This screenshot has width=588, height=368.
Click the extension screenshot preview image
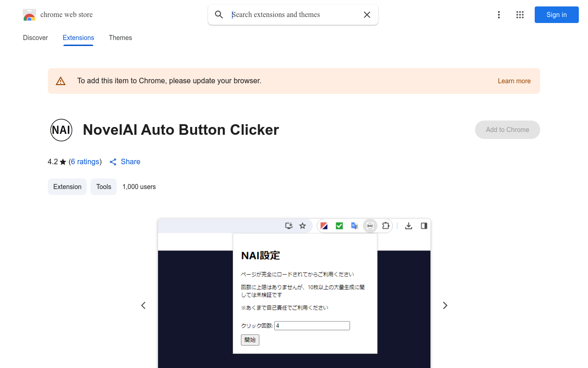point(294,293)
